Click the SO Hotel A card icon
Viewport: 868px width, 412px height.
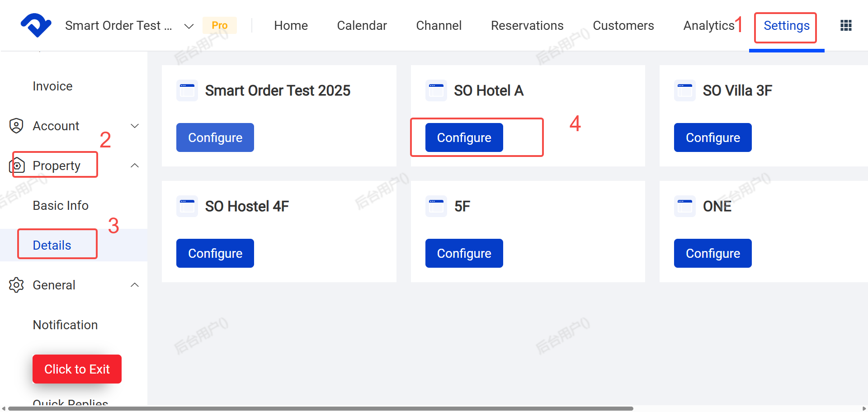pos(436,90)
